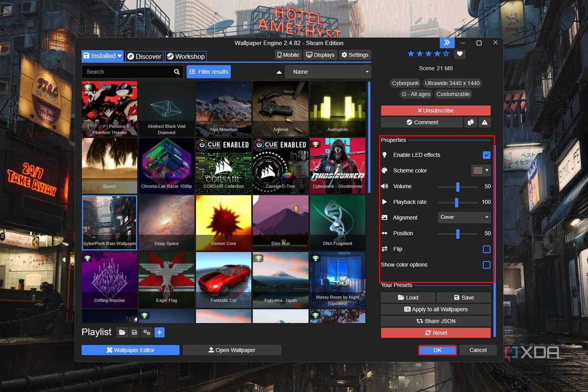Screen dimensions: 588x392
Task: Click the Comment button
Action: (422, 123)
